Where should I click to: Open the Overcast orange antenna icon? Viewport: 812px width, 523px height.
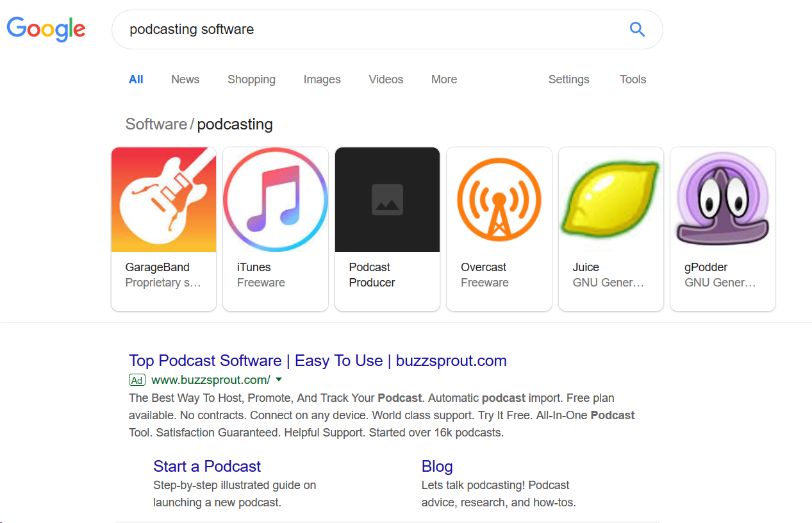point(499,199)
